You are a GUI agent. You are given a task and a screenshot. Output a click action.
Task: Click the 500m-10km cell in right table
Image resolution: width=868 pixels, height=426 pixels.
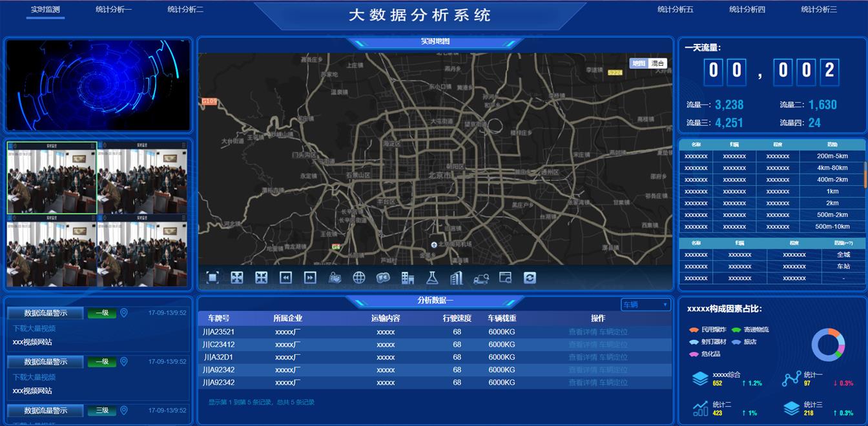pos(832,227)
